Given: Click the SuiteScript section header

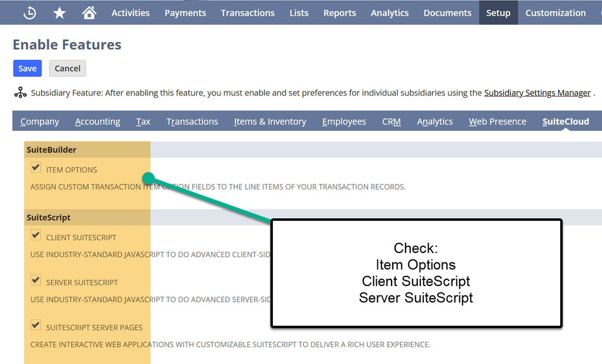Looking at the screenshot, I should (48, 217).
